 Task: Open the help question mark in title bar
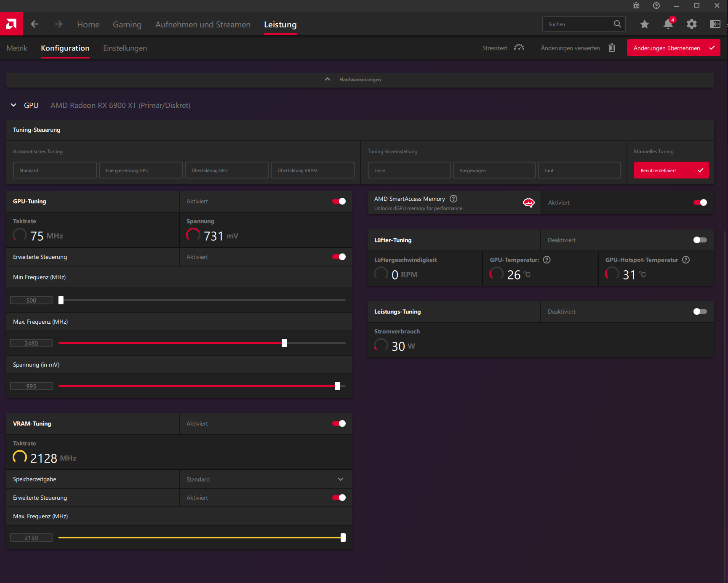[x=656, y=5]
